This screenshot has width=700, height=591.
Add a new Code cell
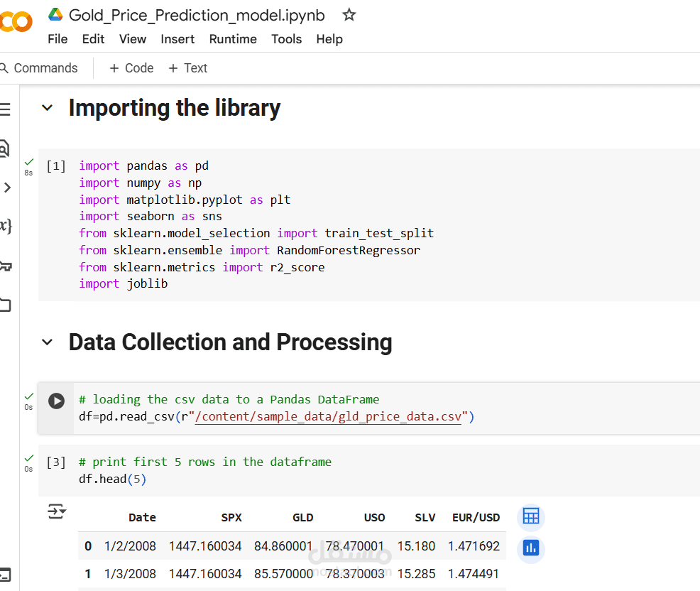coord(131,68)
